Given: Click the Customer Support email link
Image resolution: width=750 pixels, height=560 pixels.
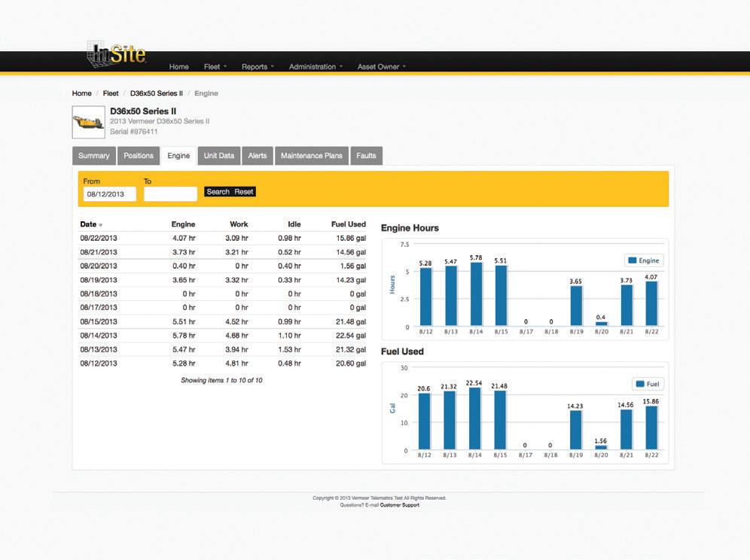Looking at the screenshot, I should (399, 505).
